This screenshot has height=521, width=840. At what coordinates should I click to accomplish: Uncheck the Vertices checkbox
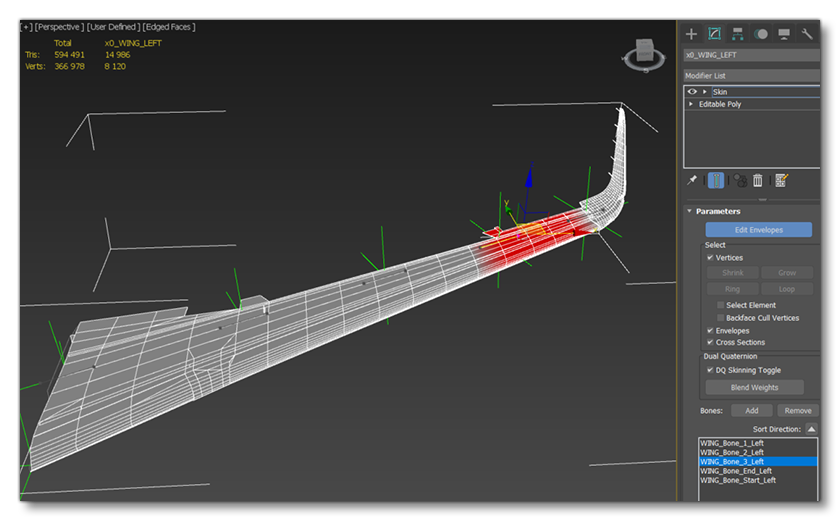[x=710, y=258]
